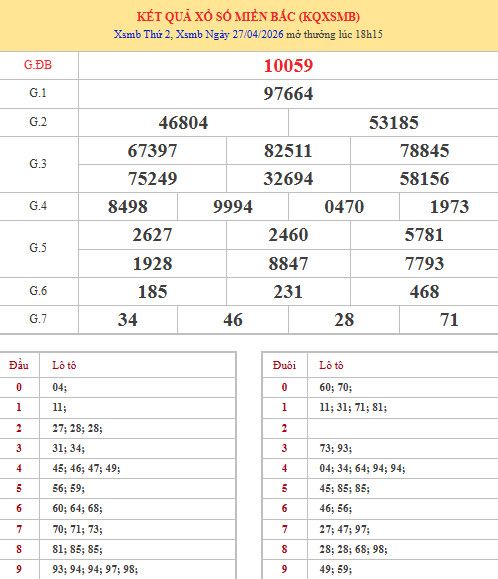This screenshot has width=498, height=579.
Task: Select fifth prize number 5781
Action: pyautogui.click(x=425, y=235)
